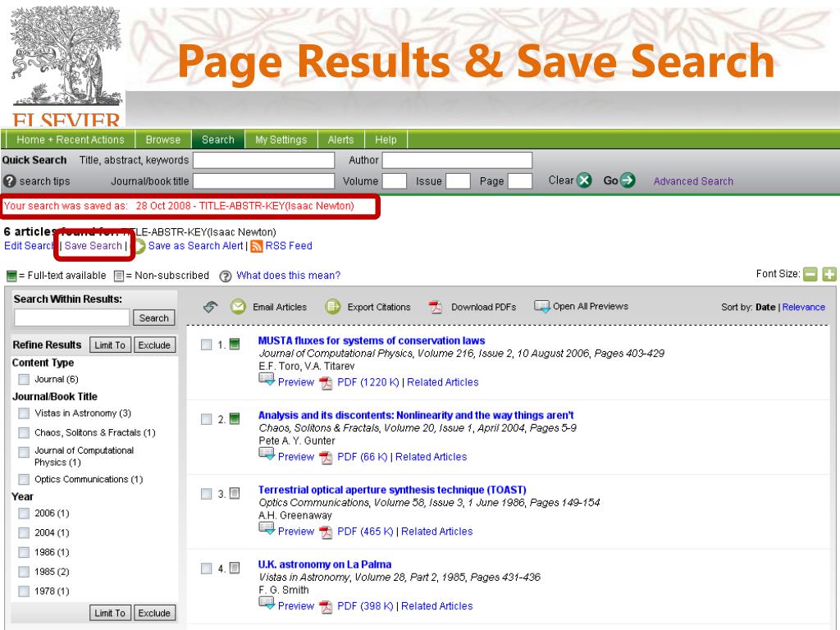This screenshot has height=630, width=840.
Task: Click the top Exclude button
Action: point(154,345)
